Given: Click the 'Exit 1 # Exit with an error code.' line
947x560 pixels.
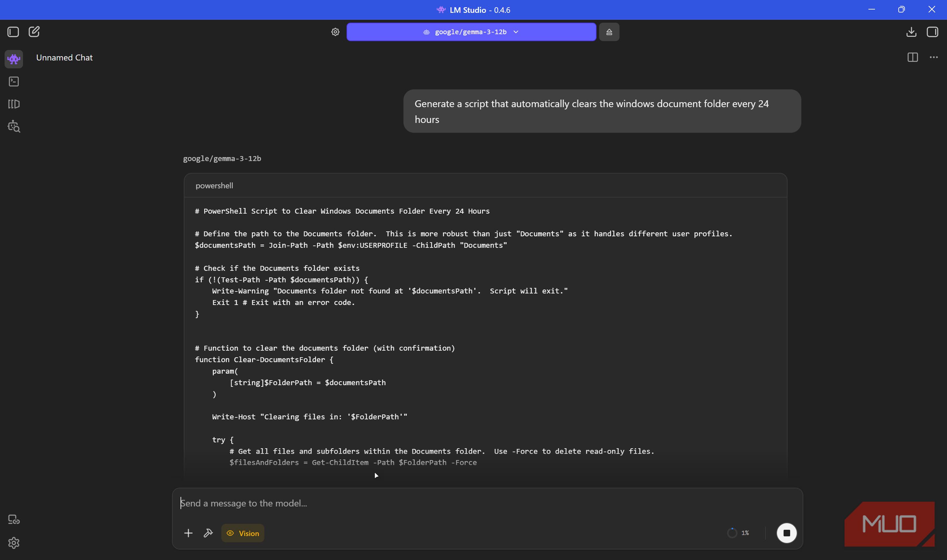Looking at the screenshot, I should click(x=283, y=303).
